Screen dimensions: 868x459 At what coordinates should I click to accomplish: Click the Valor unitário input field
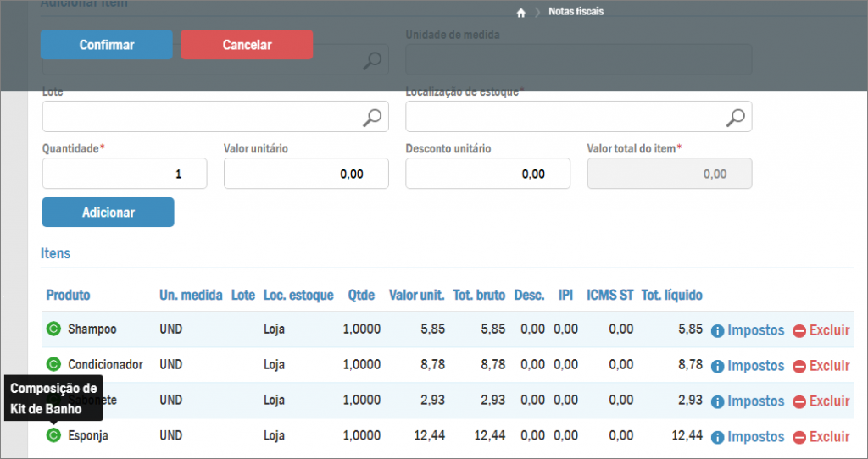[x=306, y=174]
